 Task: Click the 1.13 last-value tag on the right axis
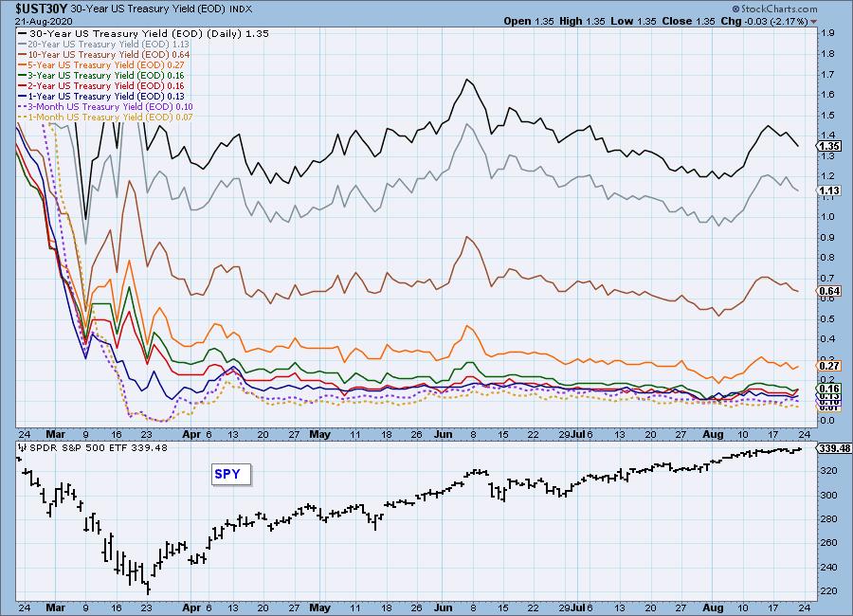[x=828, y=190]
